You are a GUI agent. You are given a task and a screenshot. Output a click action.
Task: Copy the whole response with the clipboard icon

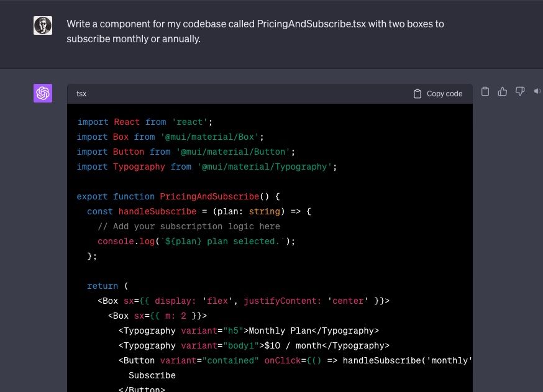(x=485, y=91)
